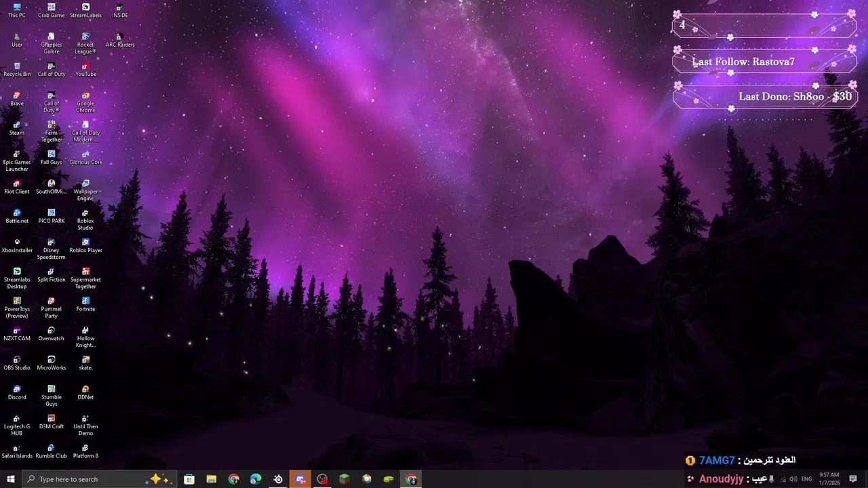The image size is (868, 488).
Task: Select the Google Chrome desktop icon
Action: click(85, 102)
